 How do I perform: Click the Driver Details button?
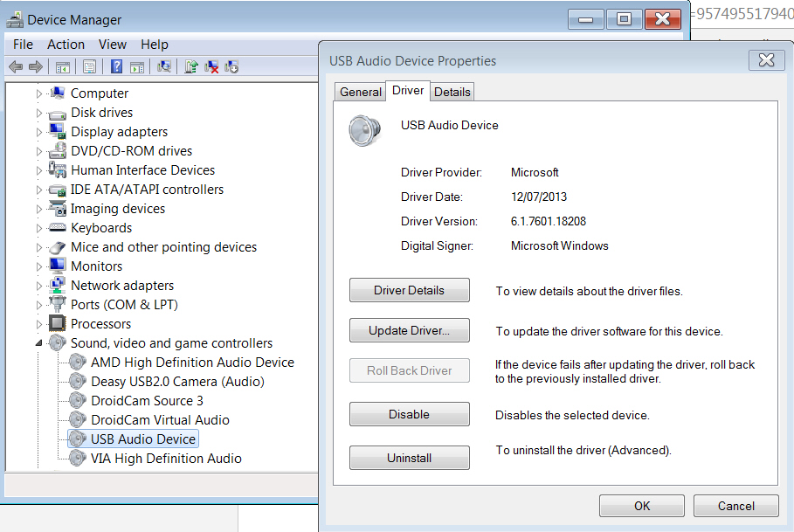409,290
